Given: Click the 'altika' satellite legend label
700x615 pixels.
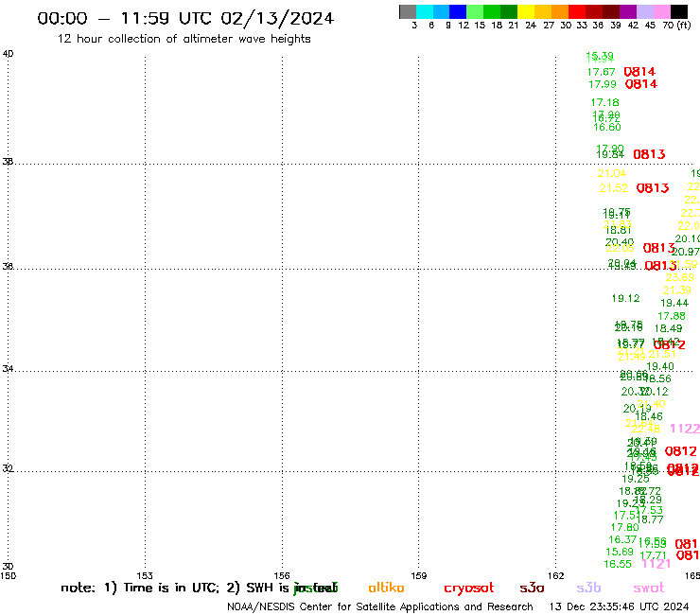Looking at the screenshot, I should pyautogui.click(x=386, y=588).
